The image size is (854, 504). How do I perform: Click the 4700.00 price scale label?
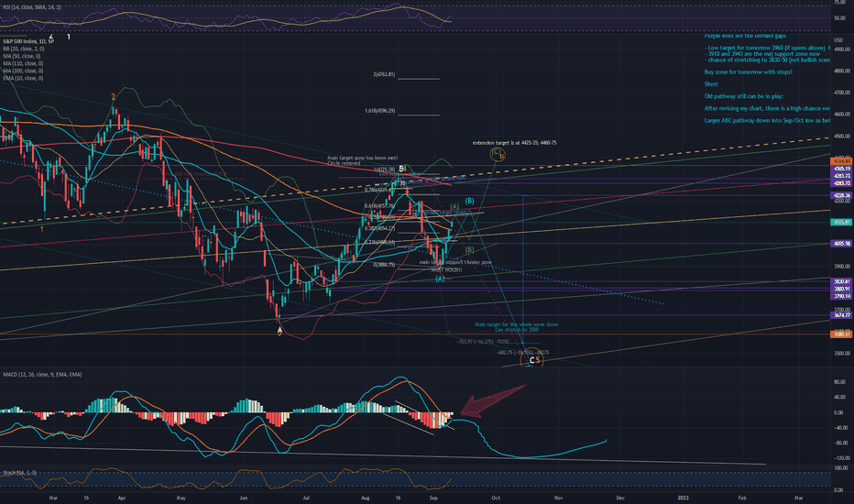pyautogui.click(x=841, y=93)
